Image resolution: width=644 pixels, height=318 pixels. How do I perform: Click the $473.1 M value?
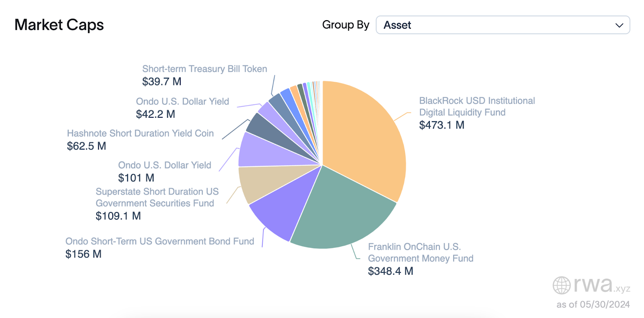[x=442, y=125]
